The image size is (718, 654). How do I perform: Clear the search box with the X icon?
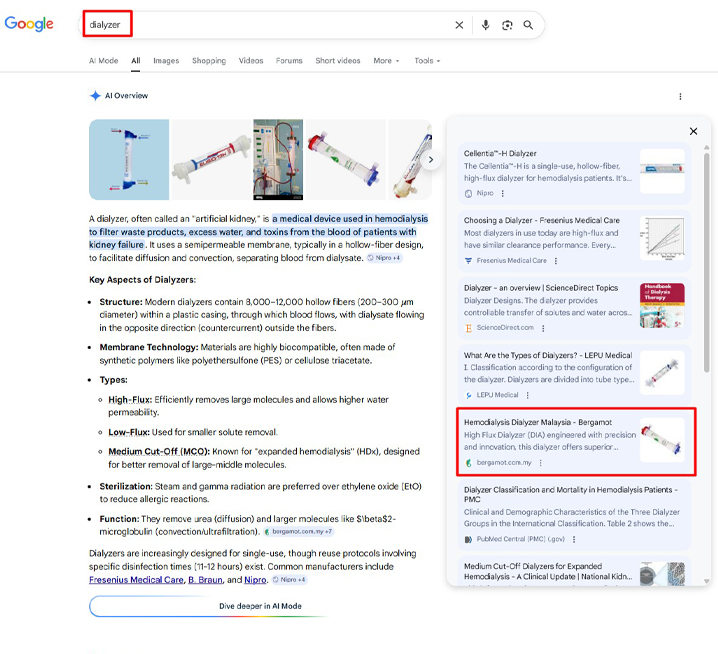point(459,25)
